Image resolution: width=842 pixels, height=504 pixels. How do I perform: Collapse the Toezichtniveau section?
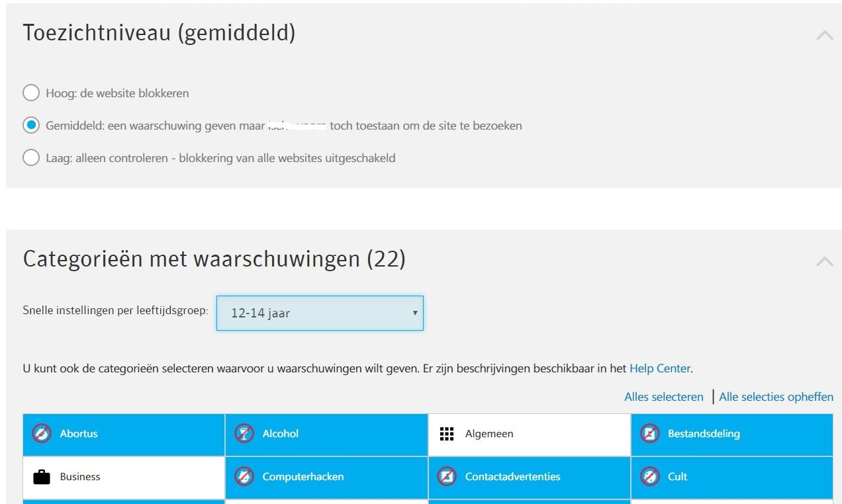point(824,36)
